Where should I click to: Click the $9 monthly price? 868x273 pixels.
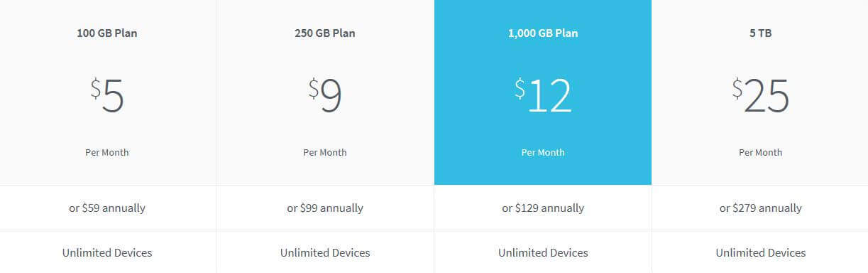pos(325,96)
